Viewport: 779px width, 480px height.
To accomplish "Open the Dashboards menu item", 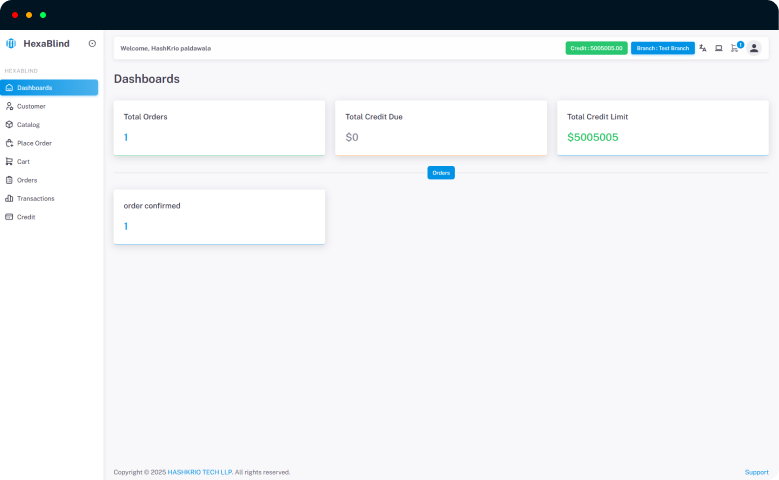I will (x=49, y=87).
